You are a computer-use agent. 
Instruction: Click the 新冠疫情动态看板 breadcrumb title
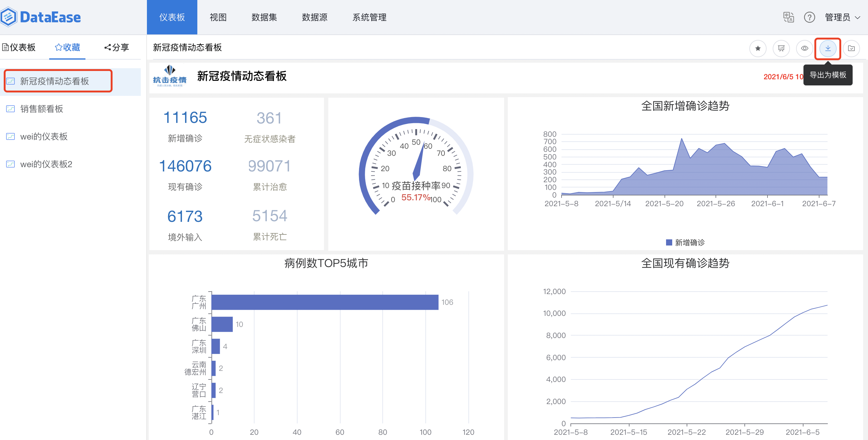click(187, 48)
